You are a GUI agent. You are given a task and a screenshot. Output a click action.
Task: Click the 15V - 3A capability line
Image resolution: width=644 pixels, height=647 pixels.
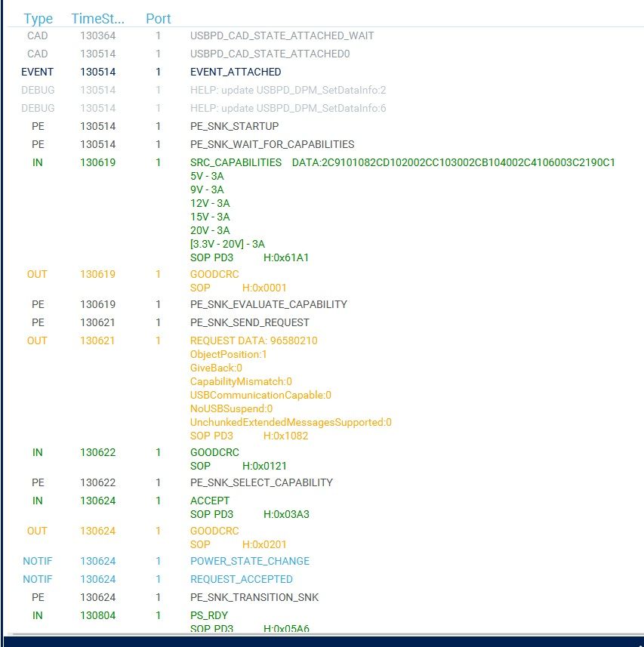(x=210, y=217)
